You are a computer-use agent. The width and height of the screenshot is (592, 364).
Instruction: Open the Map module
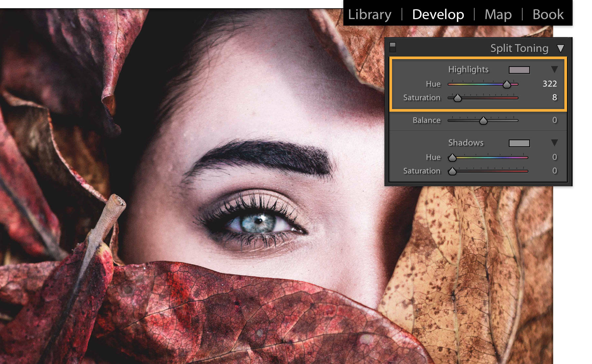(x=497, y=14)
